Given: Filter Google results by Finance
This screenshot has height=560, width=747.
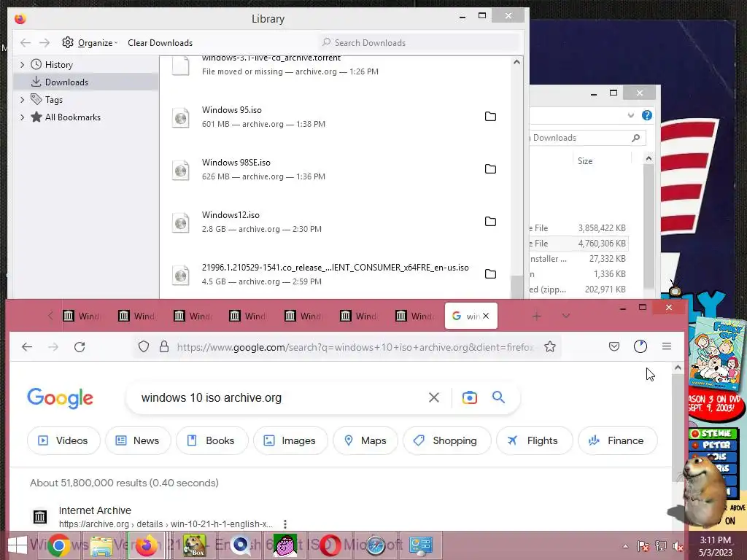Looking at the screenshot, I should (x=617, y=440).
